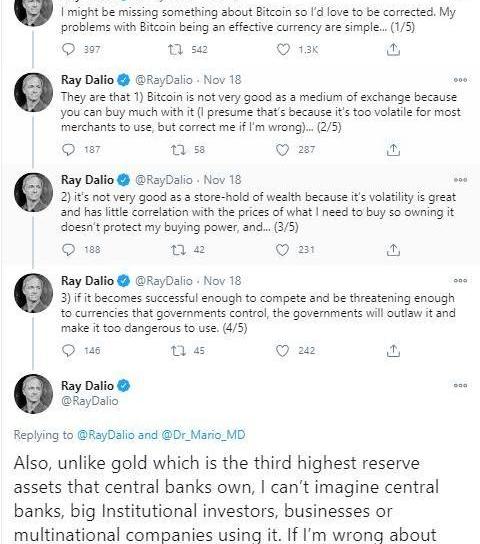The width and height of the screenshot is (480, 544).
Task: Open more options on the final reply tweet
Action: pyautogui.click(x=460, y=385)
